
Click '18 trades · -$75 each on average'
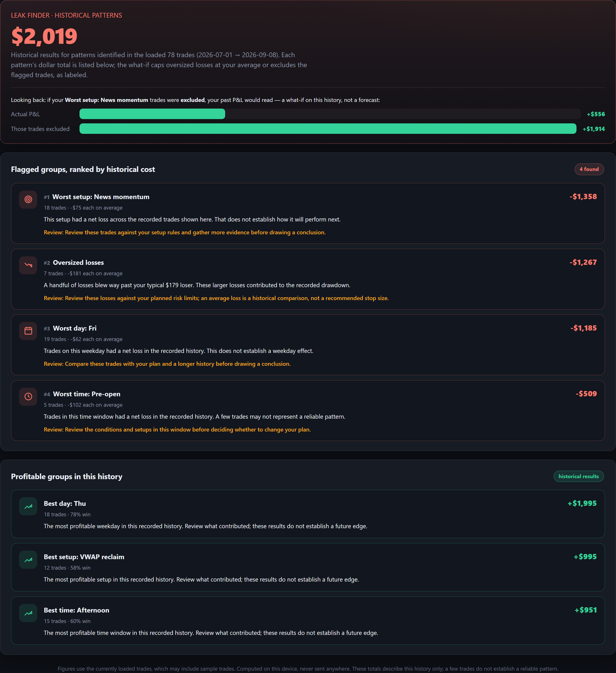click(83, 208)
